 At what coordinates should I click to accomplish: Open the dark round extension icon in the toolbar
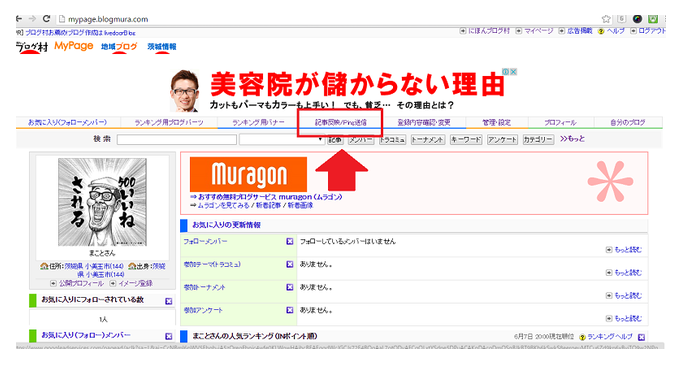tap(637, 19)
